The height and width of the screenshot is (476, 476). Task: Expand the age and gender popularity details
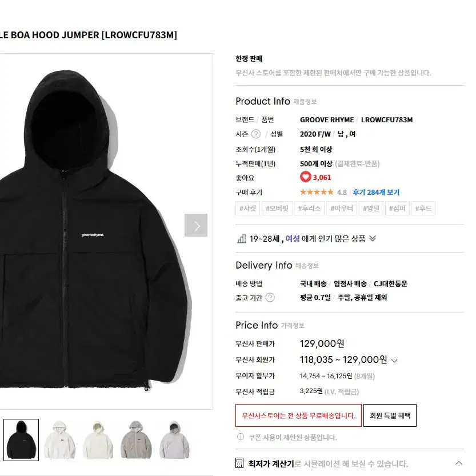point(373,239)
